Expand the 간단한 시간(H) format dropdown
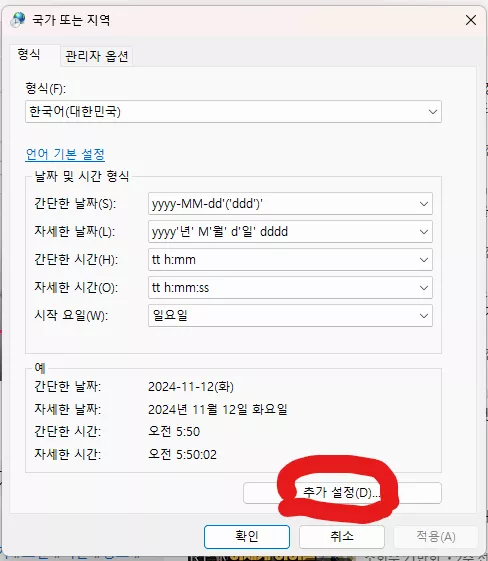Viewport: 488px width, 561px height. coord(290,259)
